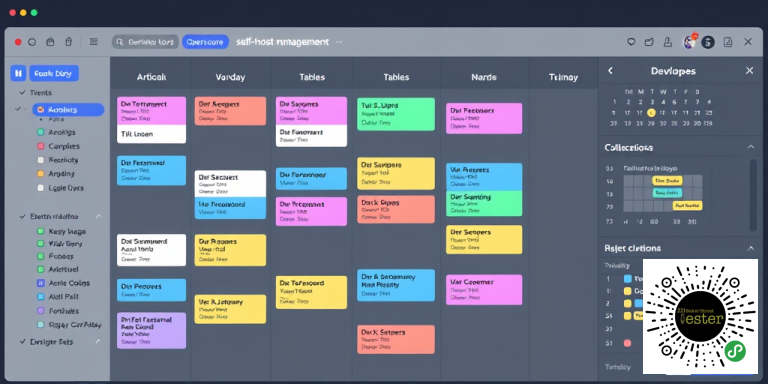Click the blue pause-style icon in sidebar

tap(18, 73)
